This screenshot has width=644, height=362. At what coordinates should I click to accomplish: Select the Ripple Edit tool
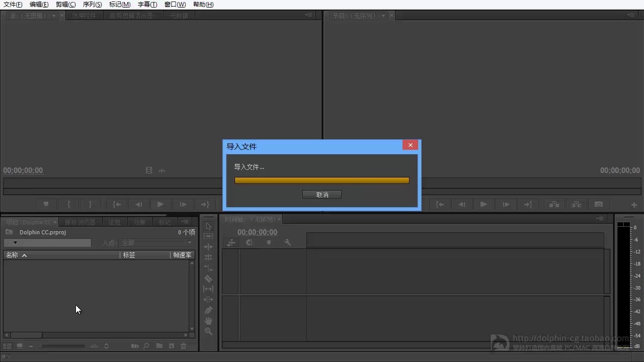point(208,247)
